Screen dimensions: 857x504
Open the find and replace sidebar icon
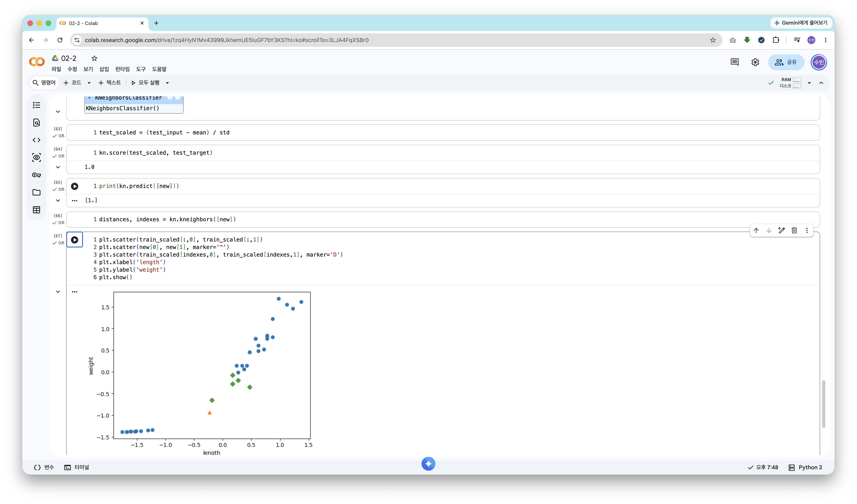[x=36, y=123]
